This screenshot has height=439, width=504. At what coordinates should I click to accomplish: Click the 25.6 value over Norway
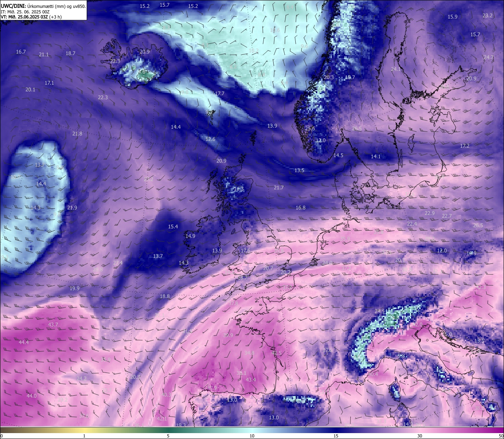[x=310, y=129]
